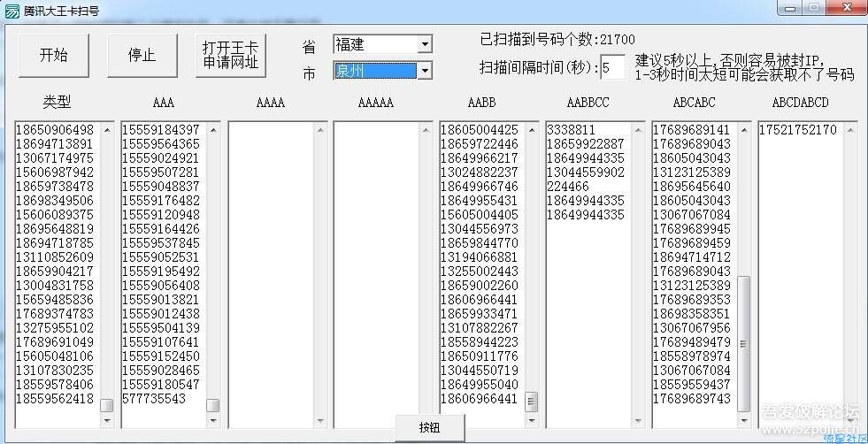Screen dimensions: 868x444
Task: Select number 18650906498 in the 类型 list
Action: click(55, 130)
